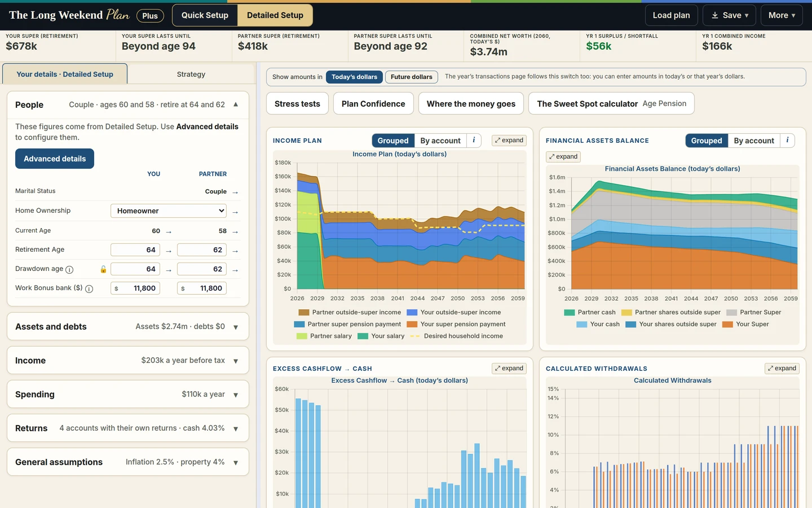Toggle Partner Super legend swatch in assets chart
The width and height of the screenshot is (812, 508).
(x=732, y=313)
